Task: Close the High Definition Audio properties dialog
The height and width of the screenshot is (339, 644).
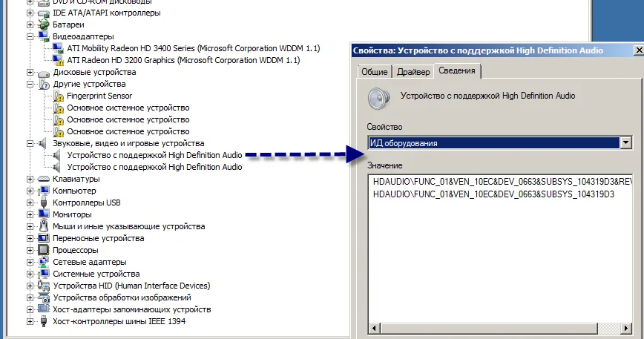Action: coord(639,50)
